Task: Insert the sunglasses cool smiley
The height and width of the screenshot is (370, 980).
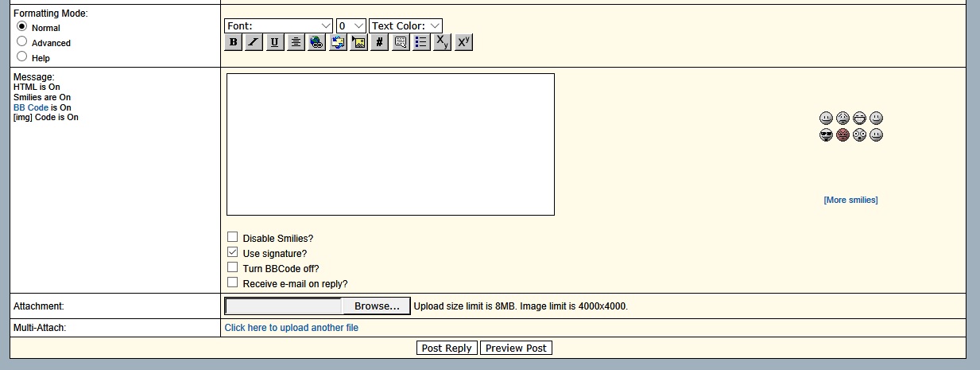Action: [826, 135]
